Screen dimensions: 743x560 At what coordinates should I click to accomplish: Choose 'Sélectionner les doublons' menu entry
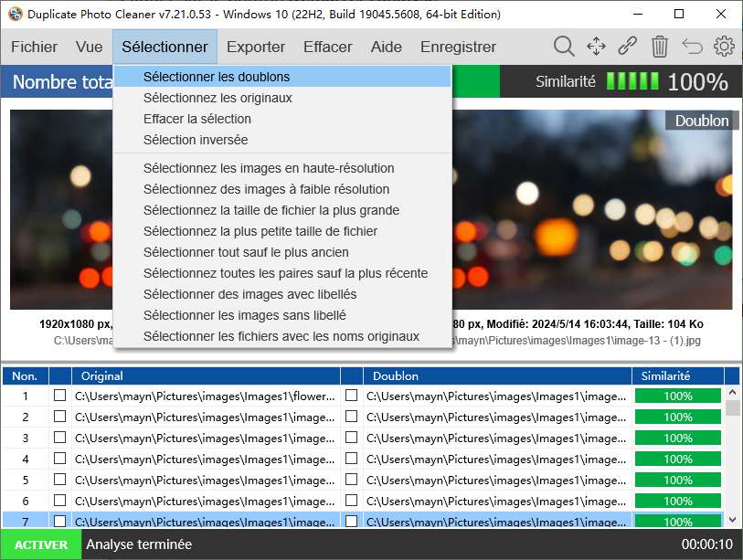pos(217,77)
